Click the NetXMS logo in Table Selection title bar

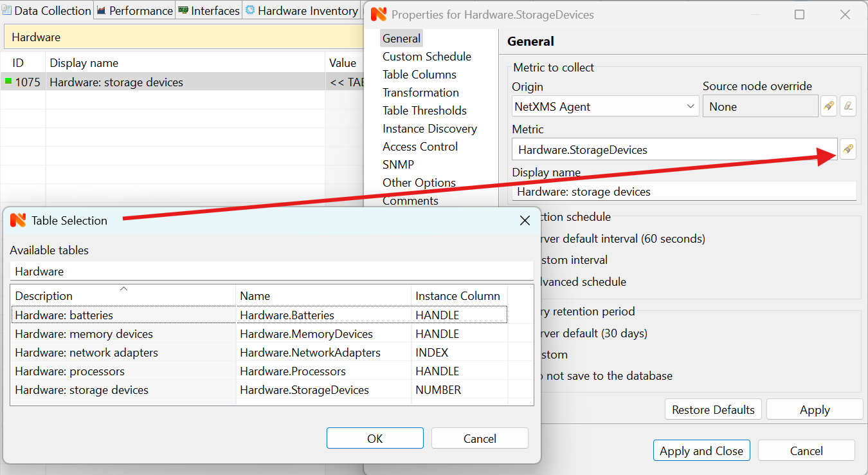(17, 219)
